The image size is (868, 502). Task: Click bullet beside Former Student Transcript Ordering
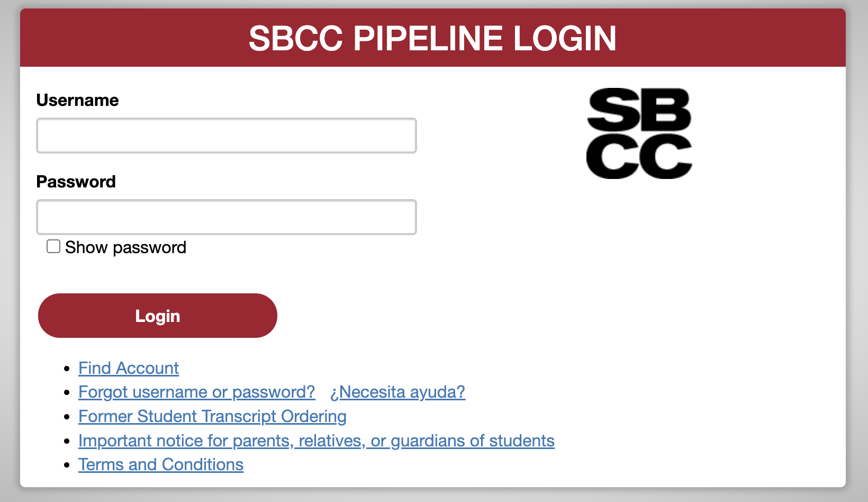pyautogui.click(x=67, y=417)
